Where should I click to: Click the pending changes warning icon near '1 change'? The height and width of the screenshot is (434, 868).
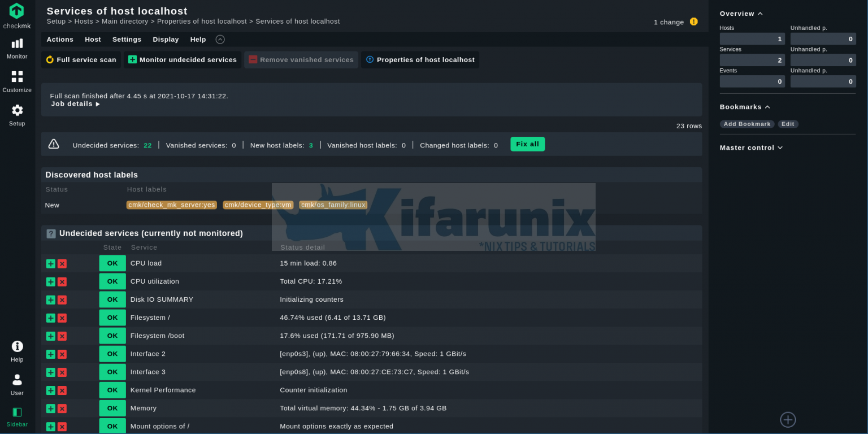coord(694,21)
